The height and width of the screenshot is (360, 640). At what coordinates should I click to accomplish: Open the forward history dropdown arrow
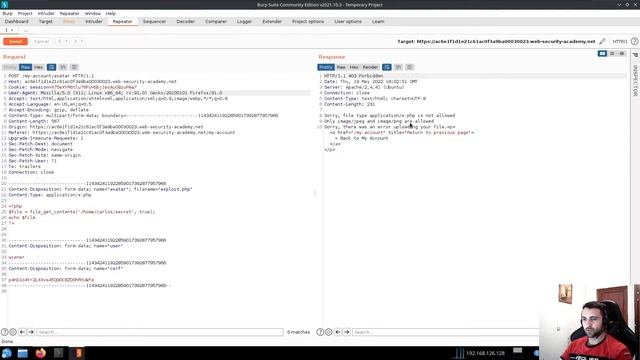82,42
